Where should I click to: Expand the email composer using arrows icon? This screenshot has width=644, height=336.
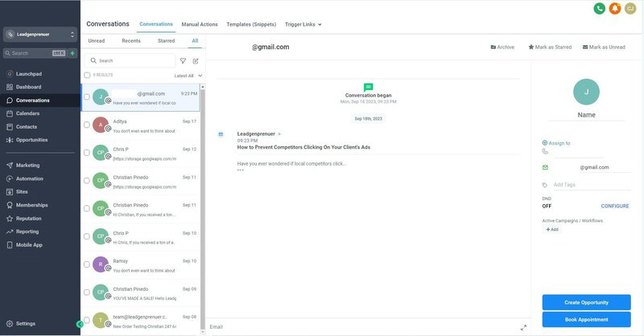[523, 327]
